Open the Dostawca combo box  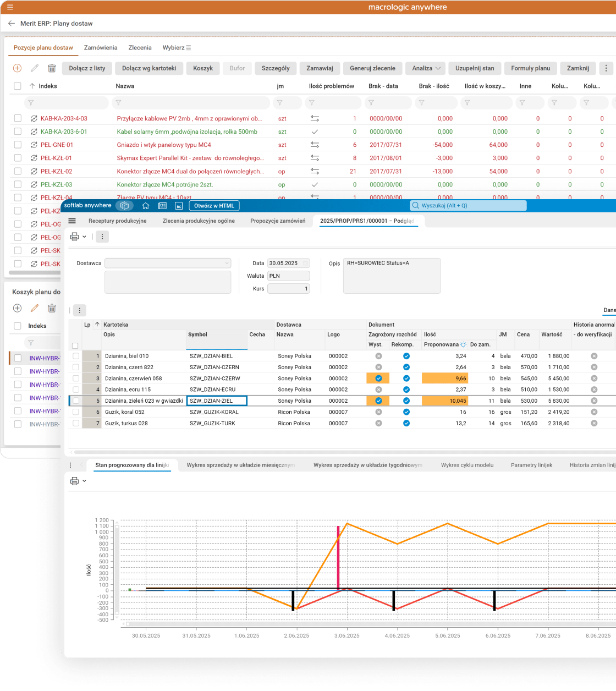[168, 264]
